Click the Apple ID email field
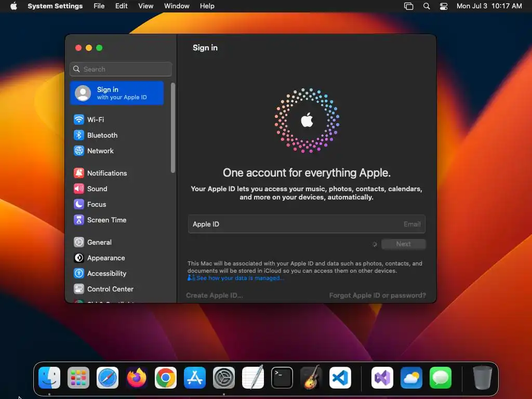532x399 pixels. pos(307,224)
